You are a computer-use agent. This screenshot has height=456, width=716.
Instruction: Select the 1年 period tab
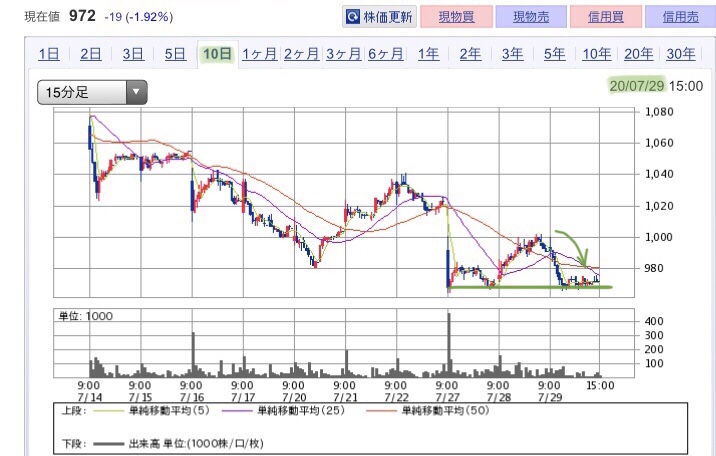[428, 54]
